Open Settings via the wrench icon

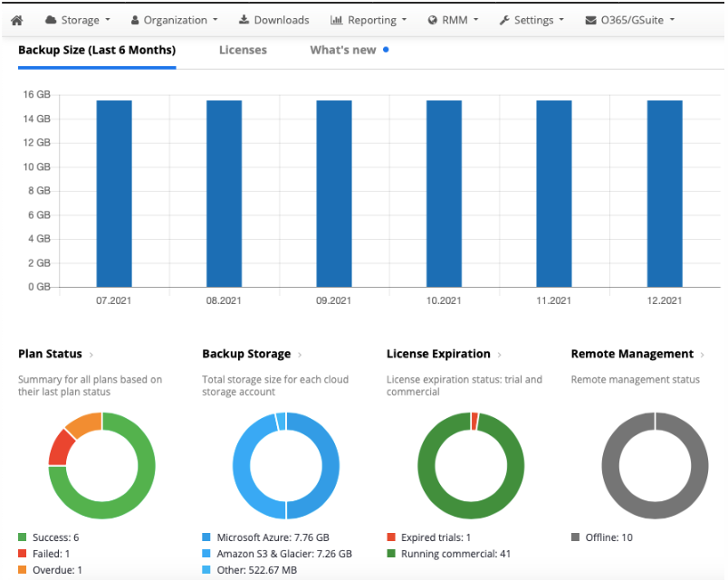pos(503,19)
